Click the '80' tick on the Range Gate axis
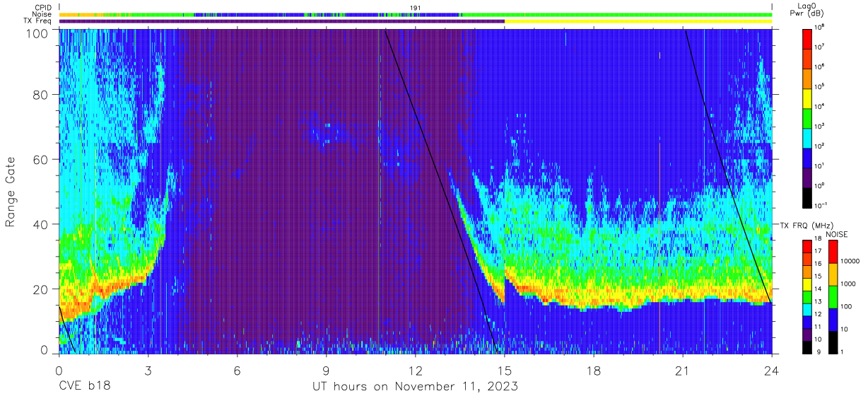This screenshot has width=868, height=401. tap(42, 95)
